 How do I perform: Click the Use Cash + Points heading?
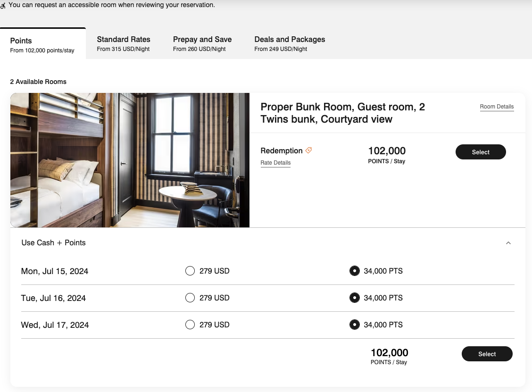click(54, 242)
